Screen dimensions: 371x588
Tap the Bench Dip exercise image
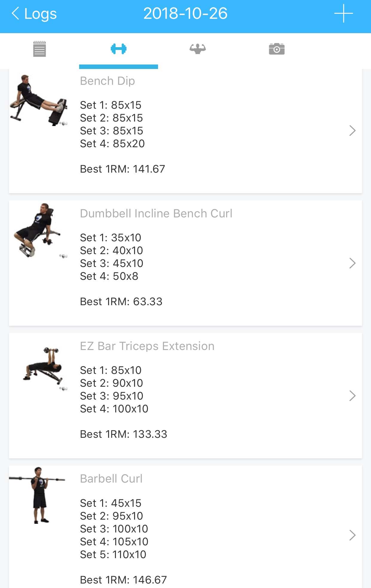point(39,100)
